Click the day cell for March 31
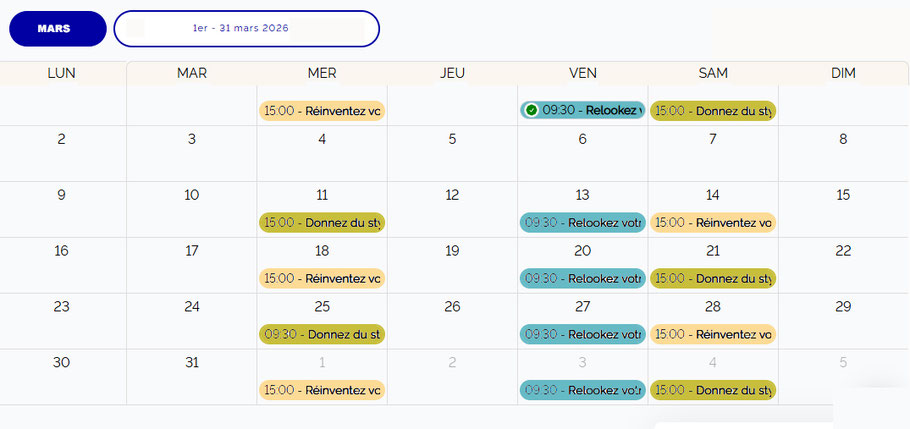Screen dimensions: 910x429 click(x=192, y=375)
